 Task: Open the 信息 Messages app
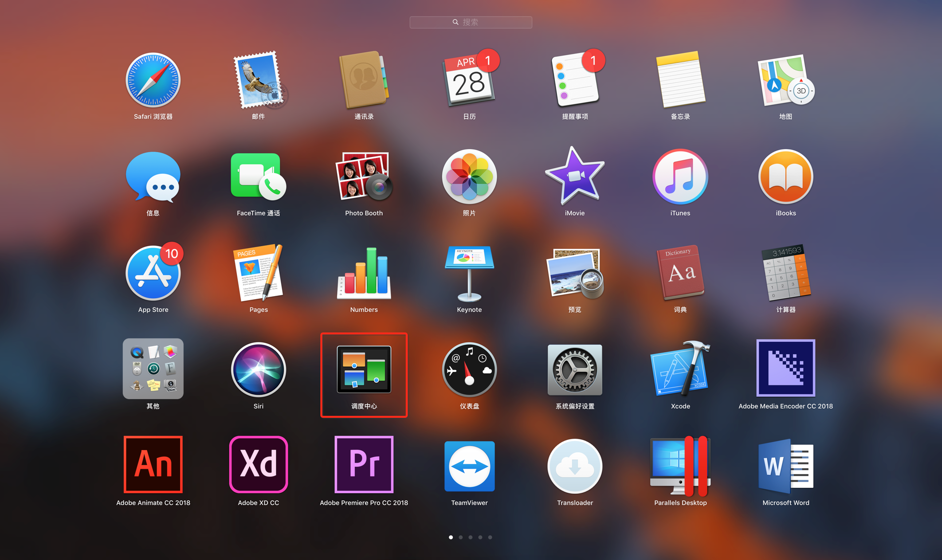point(153,177)
